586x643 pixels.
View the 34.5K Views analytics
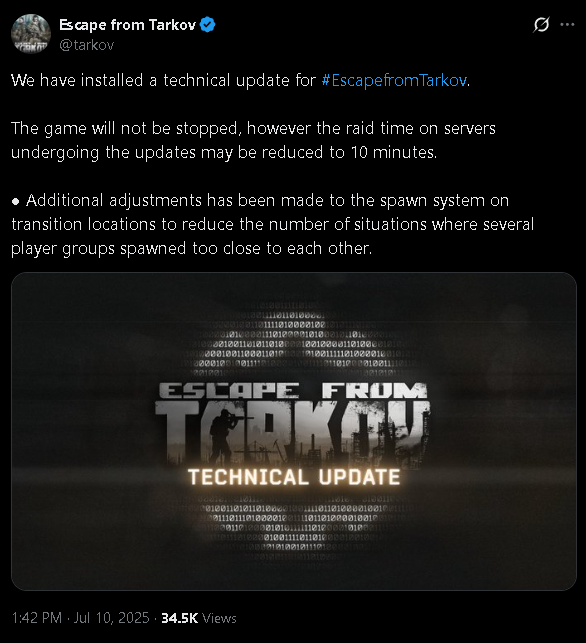click(199, 618)
